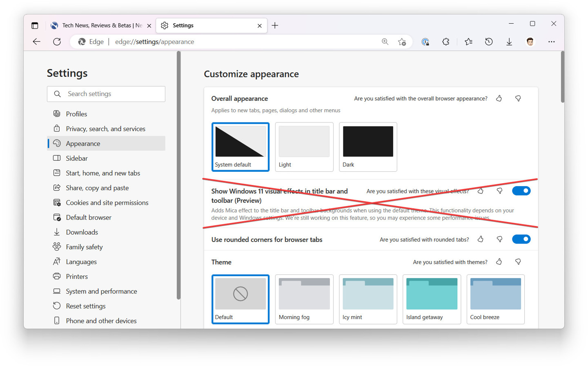Click the site lock icon in address bar

pyautogui.click(x=425, y=41)
